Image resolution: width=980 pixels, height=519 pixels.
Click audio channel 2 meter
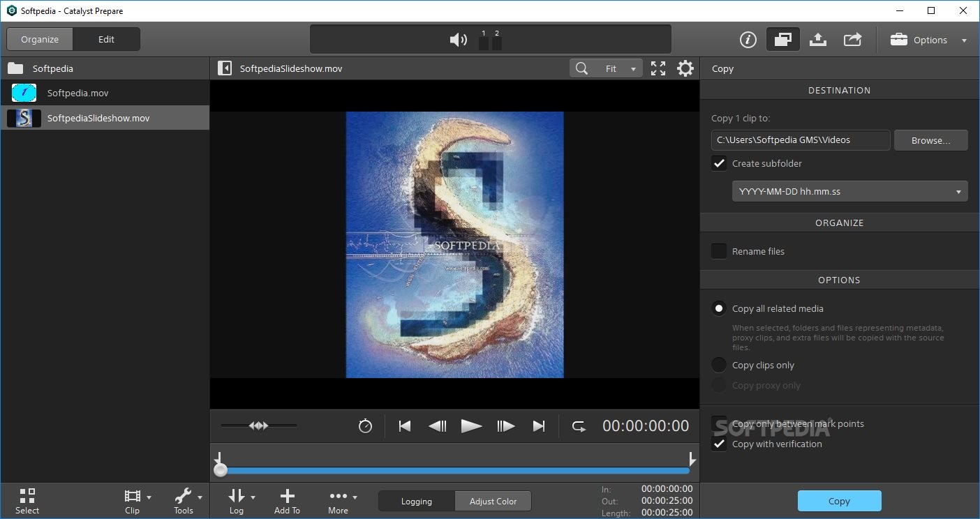pos(497,43)
